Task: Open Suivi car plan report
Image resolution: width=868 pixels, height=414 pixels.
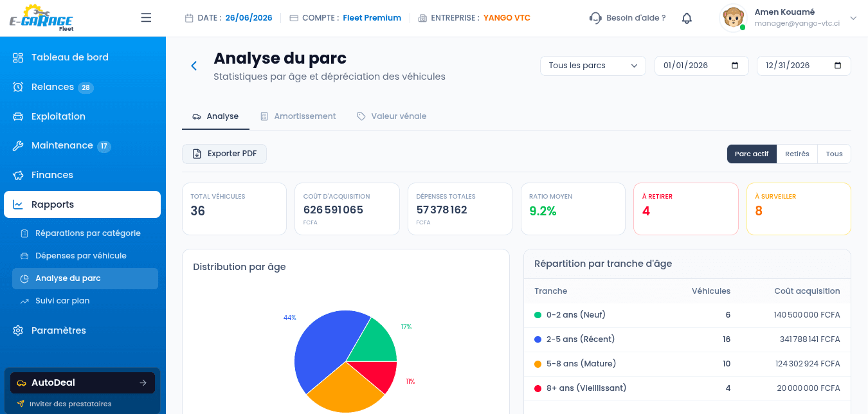Action: pos(85,301)
